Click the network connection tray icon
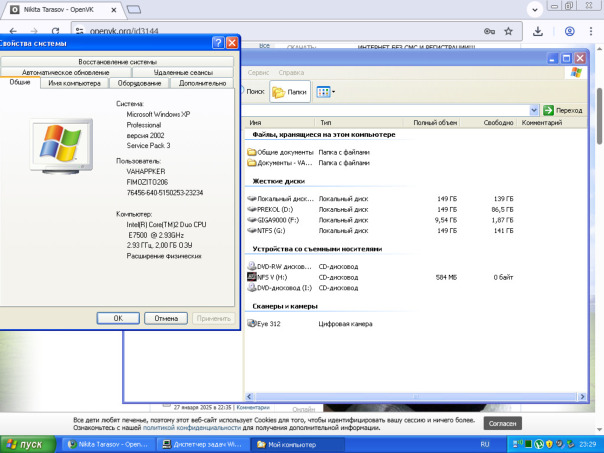This screenshot has width=604, height=453. pyautogui.click(x=516, y=444)
